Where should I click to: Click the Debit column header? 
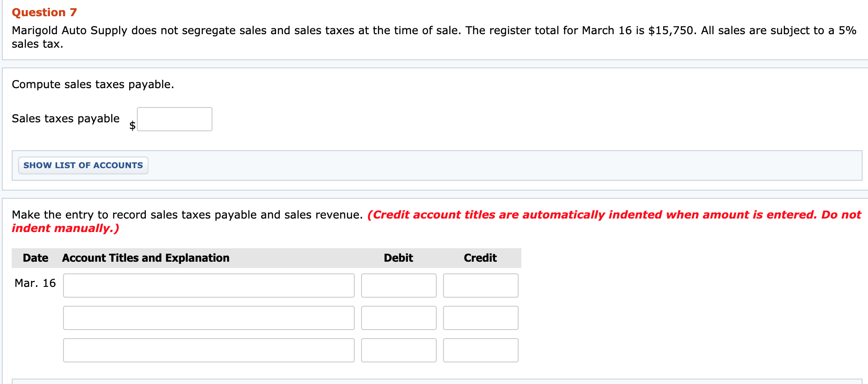398,258
